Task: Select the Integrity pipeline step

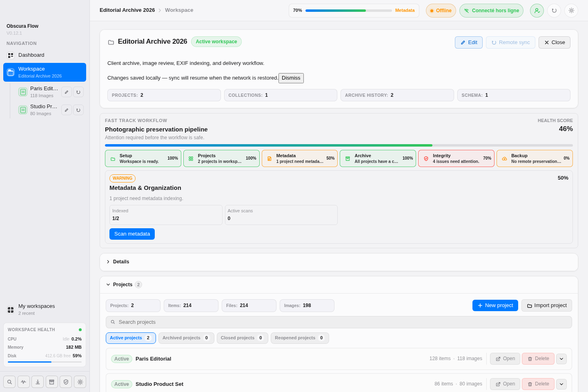Action: pyautogui.click(x=456, y=158)
